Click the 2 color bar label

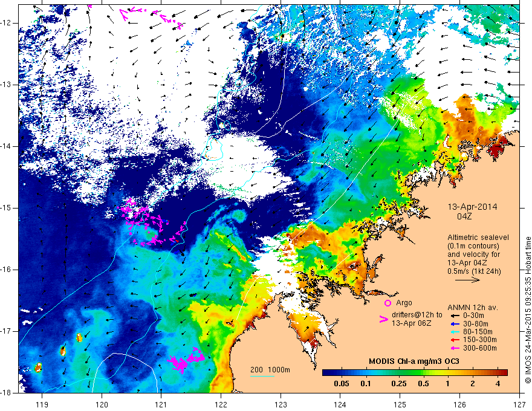coord(473,384)
